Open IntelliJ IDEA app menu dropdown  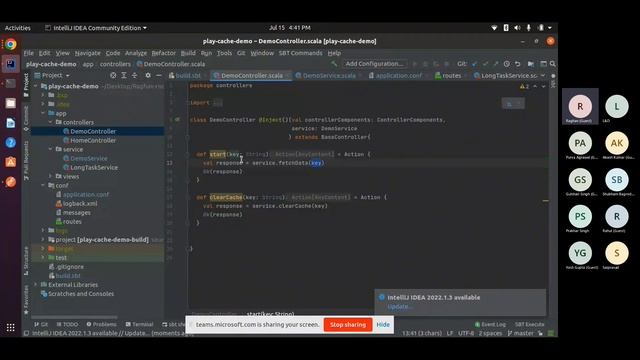[96, 28]
